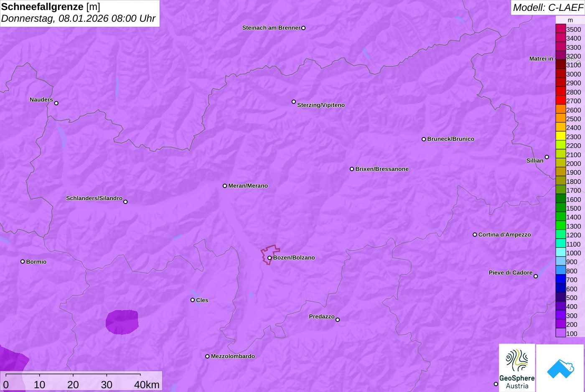Click the Brixen/Bressanone marker dot
This screenshot has height=392, width=585.
(x=352, y=169)
